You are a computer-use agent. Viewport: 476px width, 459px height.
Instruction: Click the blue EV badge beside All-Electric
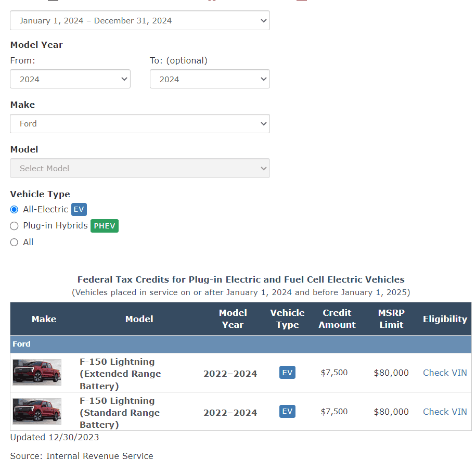coord(79,210)
